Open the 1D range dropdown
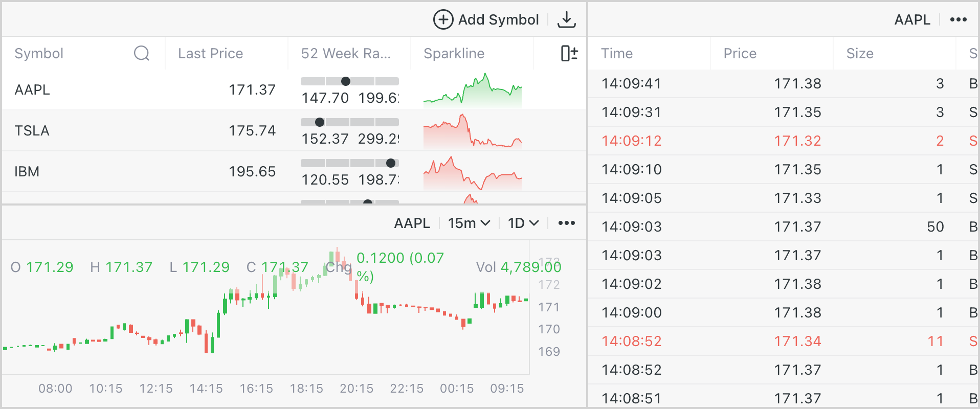Viewport: 980px width, 409px height. pos(523,223)
